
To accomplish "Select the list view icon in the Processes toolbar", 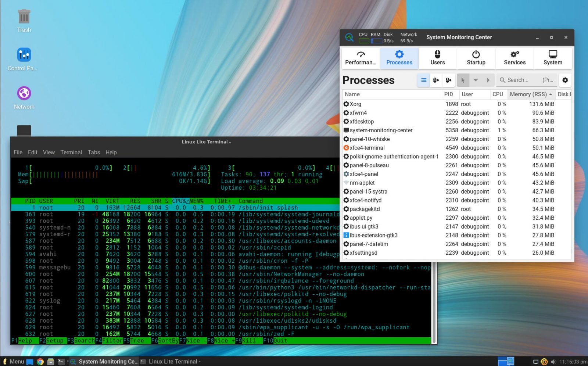I will tap(423, 80).
